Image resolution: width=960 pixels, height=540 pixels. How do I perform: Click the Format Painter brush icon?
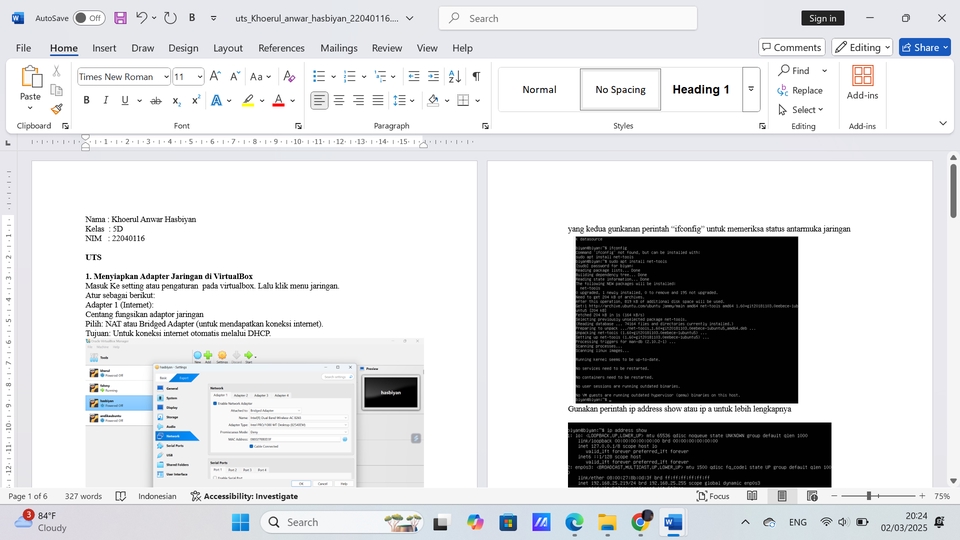56,109
